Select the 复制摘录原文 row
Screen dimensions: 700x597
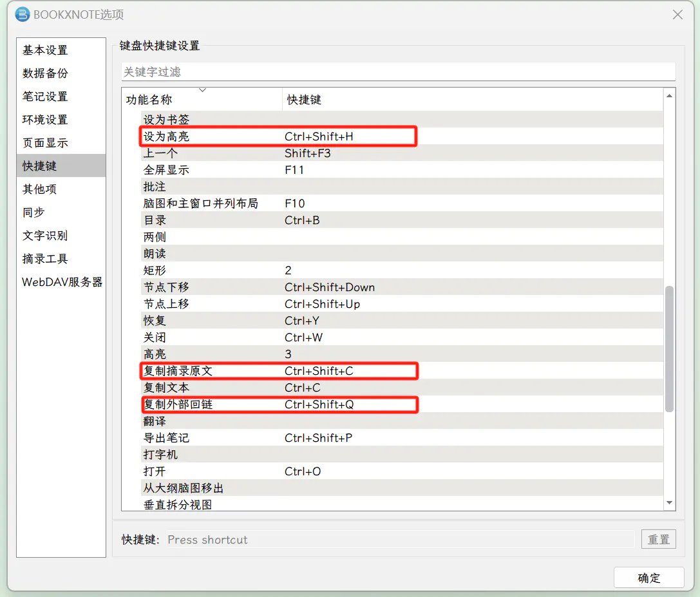(x=402, y=370)
